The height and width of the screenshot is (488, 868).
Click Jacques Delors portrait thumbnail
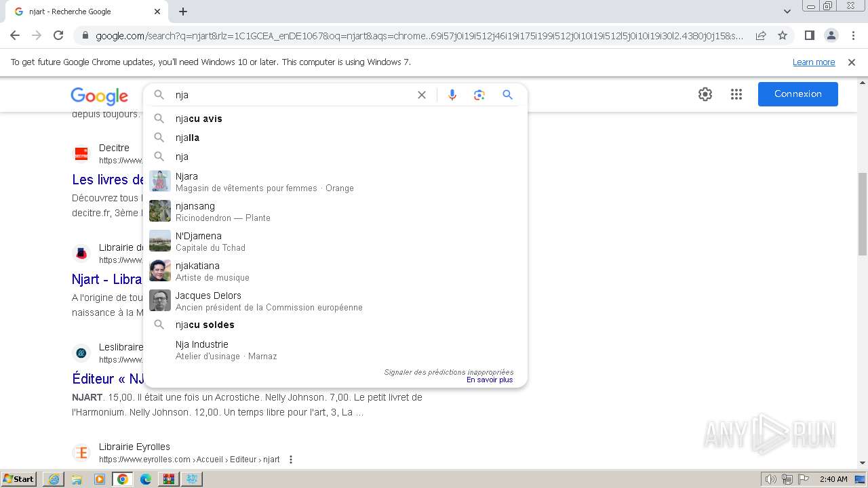point(160,300)
